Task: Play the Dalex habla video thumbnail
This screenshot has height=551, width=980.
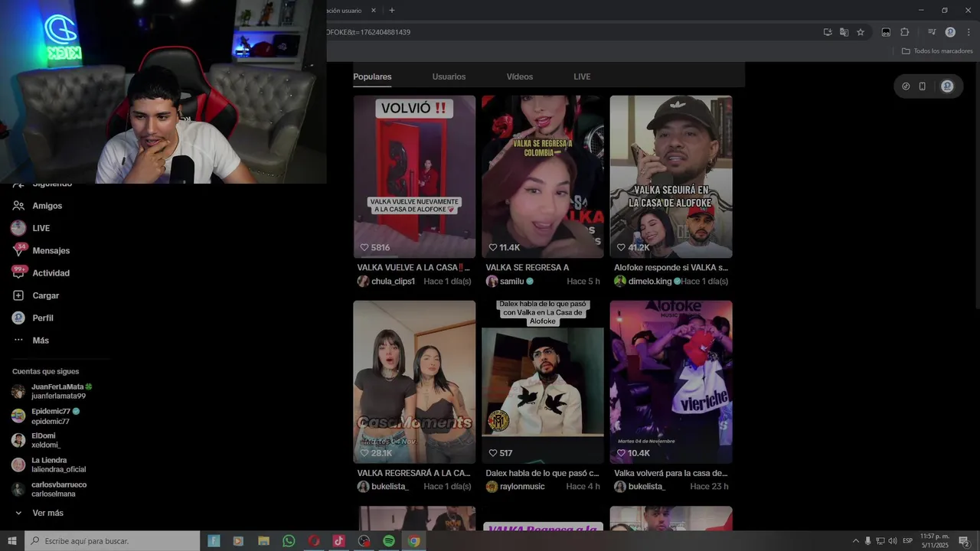Action: click(543, 382)
